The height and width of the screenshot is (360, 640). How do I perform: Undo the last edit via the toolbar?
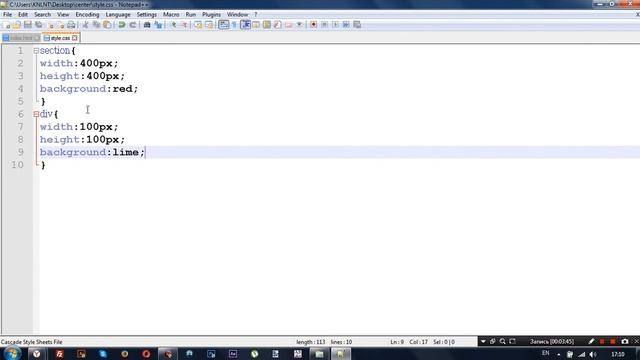(x=122, y=25)
